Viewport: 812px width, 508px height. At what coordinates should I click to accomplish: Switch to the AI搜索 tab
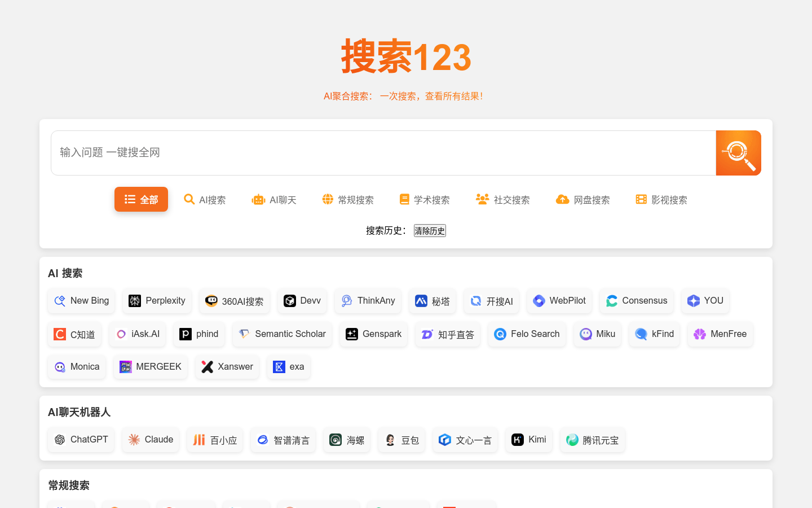coord(205,199)
